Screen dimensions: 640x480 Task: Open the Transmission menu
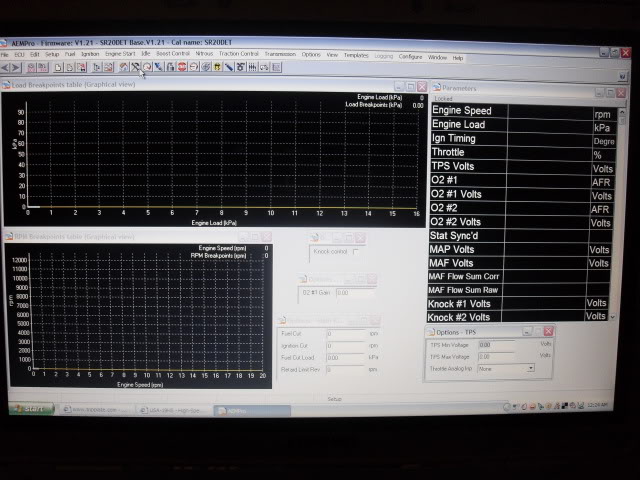[280, 54]
